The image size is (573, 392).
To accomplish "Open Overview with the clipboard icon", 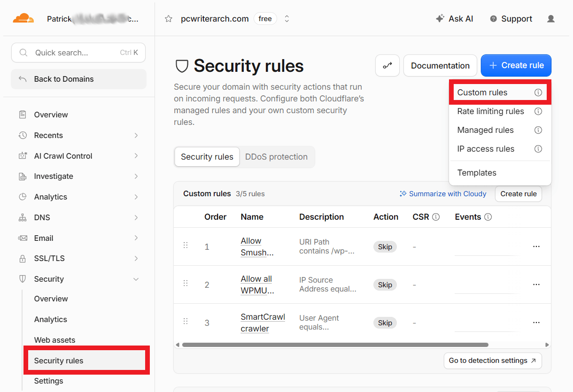I will (23, 115).
